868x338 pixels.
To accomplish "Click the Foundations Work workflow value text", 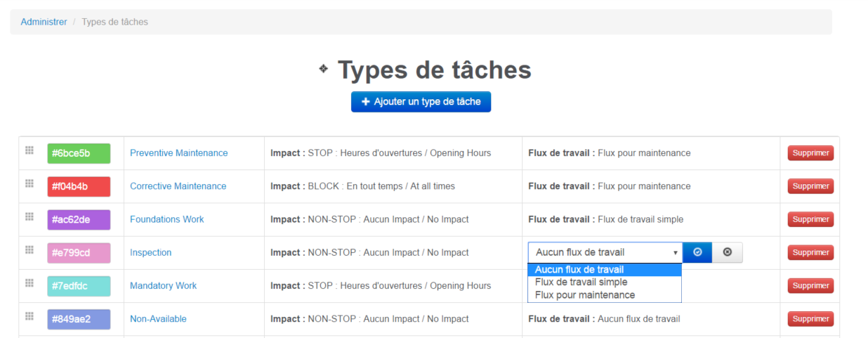I will point(640,219).
